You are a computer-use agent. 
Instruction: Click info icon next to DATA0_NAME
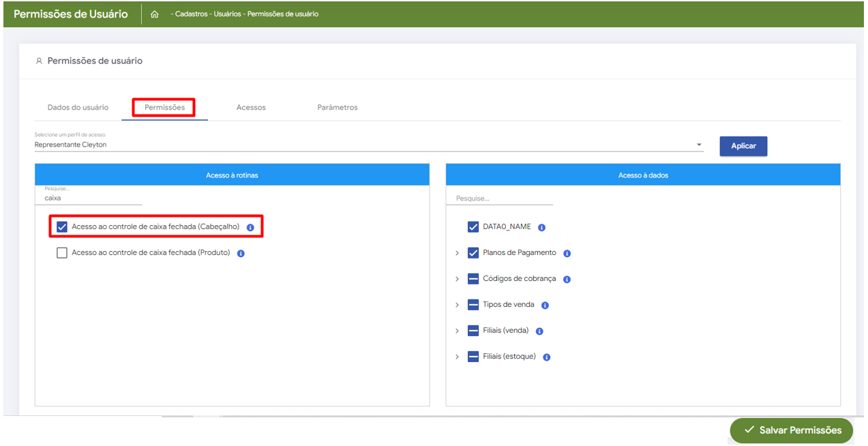(x=541, y=227)
